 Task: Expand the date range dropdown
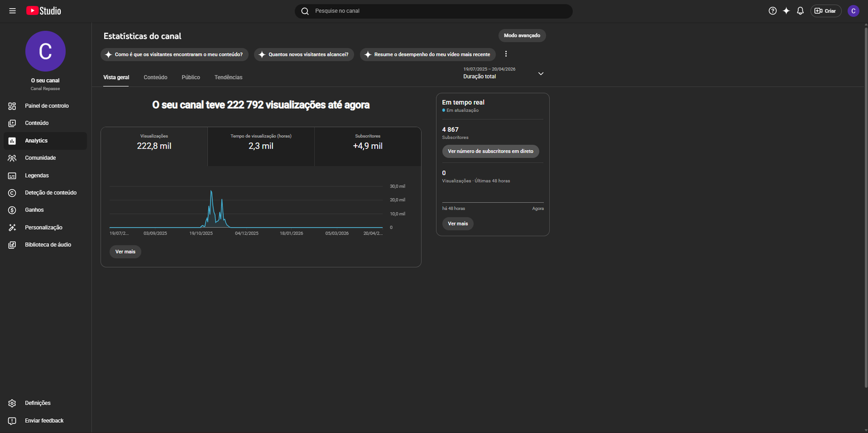[540, 74]
